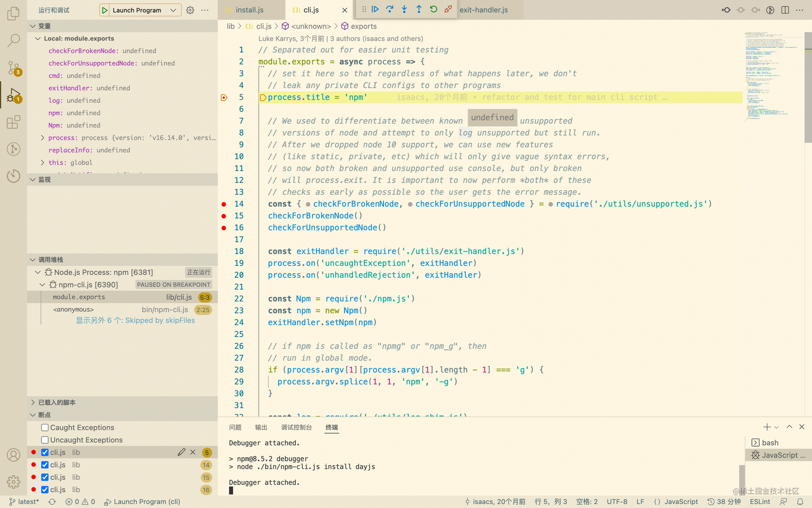Switch to install.js editor tab
The image size is (812, 508).
coord(249,10)
